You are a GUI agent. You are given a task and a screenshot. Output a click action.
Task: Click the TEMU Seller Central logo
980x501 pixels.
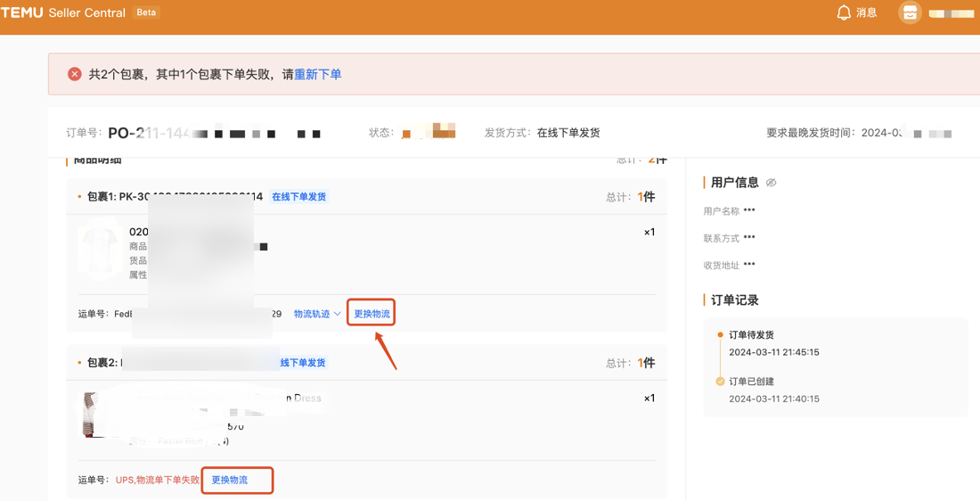click(x=63, y=12)
